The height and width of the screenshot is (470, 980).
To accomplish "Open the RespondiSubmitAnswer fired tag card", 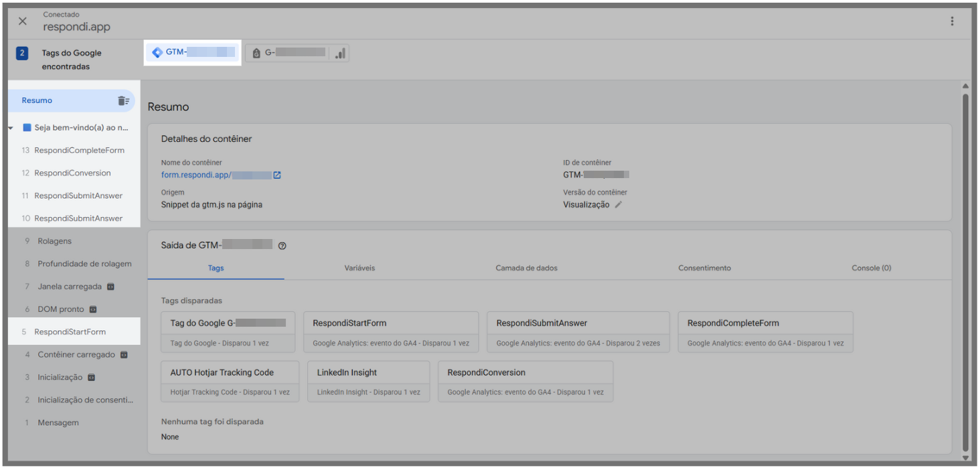I will pyautogui.click(x=578, y=332).
